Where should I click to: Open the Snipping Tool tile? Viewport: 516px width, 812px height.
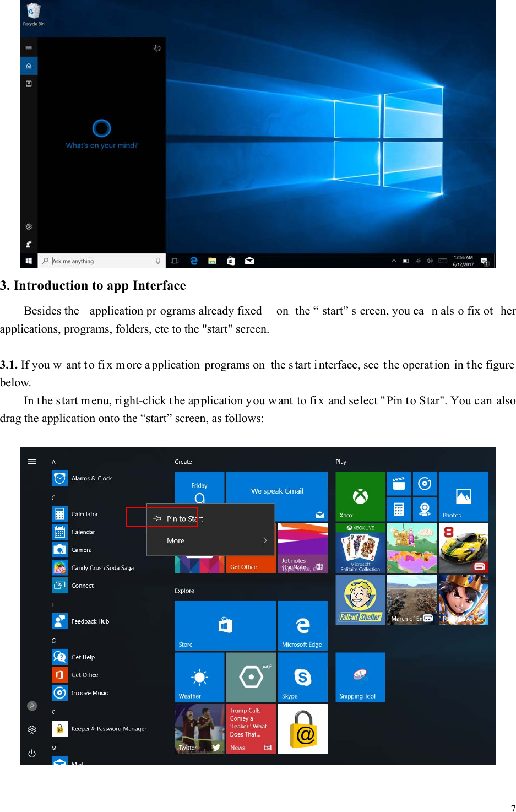pos(360,677)
